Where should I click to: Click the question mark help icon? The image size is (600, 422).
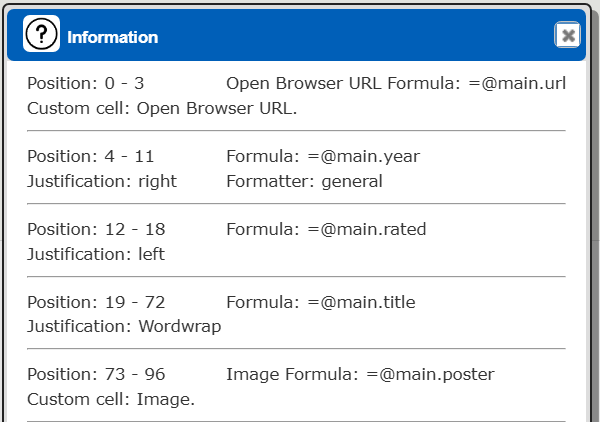tap(41, 36)
